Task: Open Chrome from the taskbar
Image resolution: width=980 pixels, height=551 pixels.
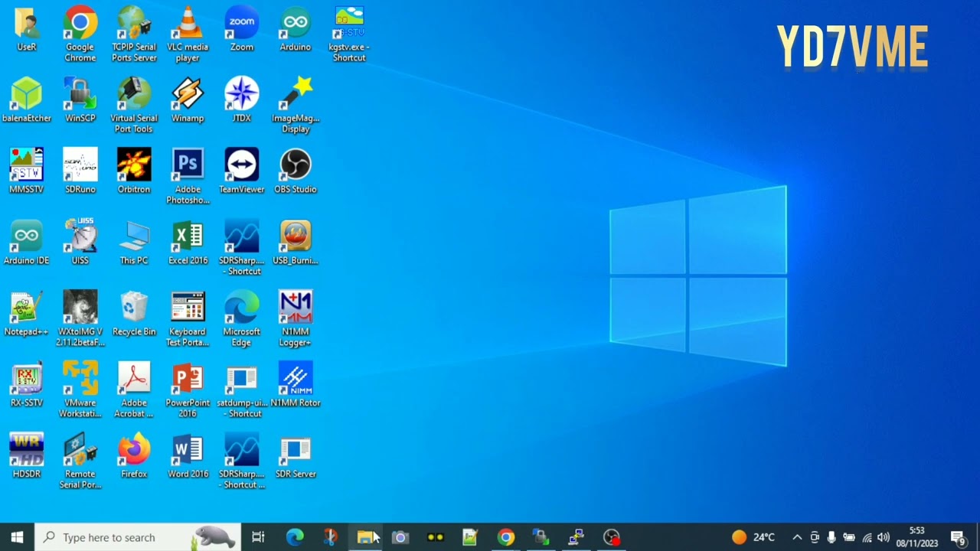Action: coord(506,537)
